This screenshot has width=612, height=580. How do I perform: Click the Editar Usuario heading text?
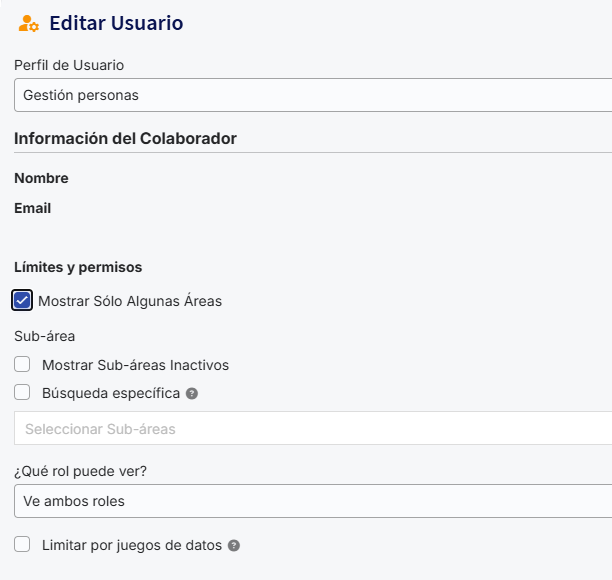point(116,23)
